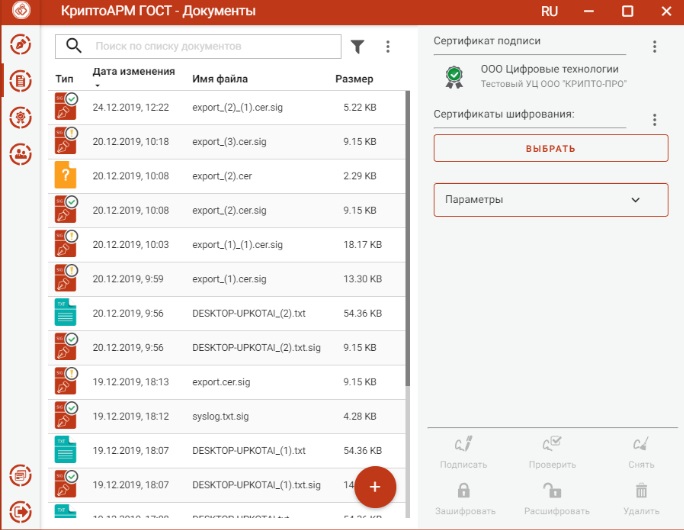Click the exit icon in sidebar
Screen dimensions: 684x530
19,510
